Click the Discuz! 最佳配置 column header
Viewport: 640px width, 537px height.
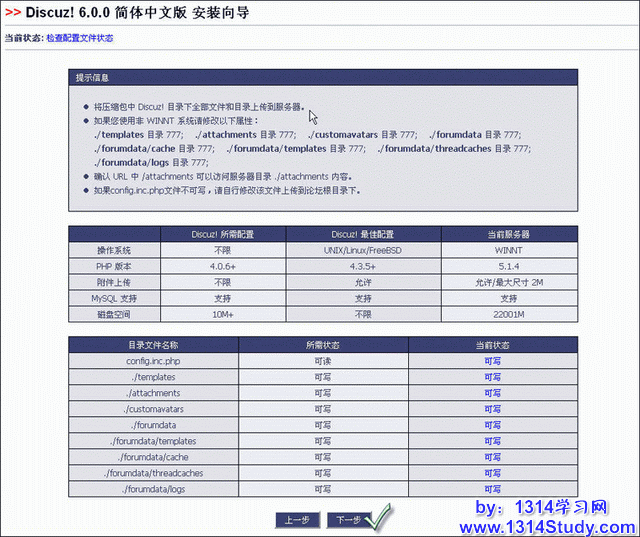(x=364, y=234)
